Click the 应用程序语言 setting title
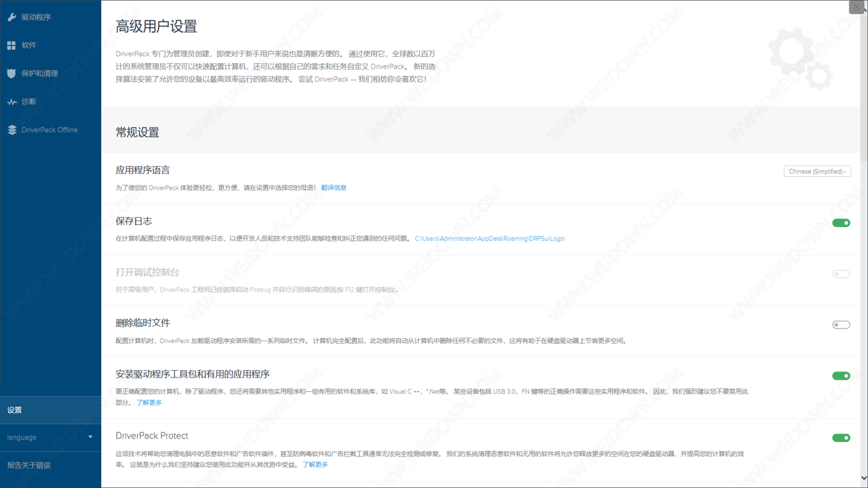Viewport: 868px width, 488px height. point(142,170)
